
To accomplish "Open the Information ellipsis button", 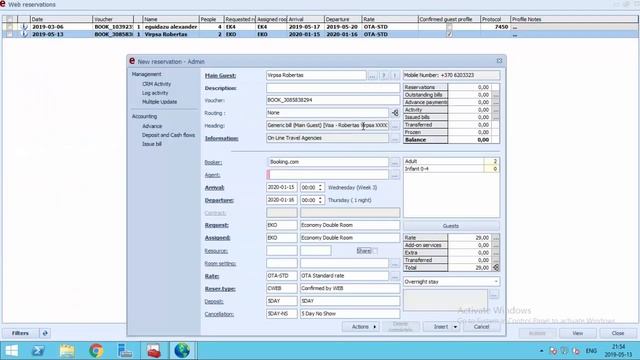I will point(395,138).
